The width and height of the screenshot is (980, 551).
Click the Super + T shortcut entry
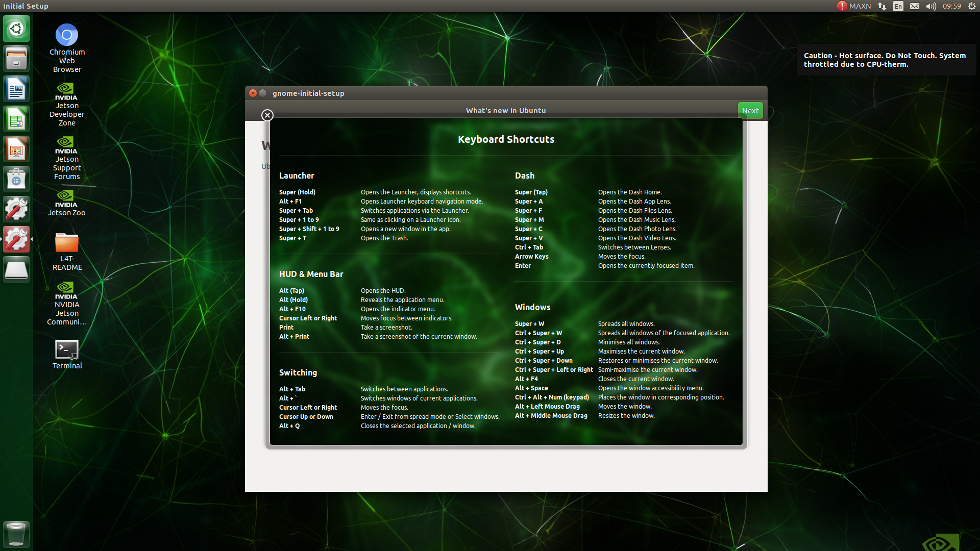click(292, 238)
